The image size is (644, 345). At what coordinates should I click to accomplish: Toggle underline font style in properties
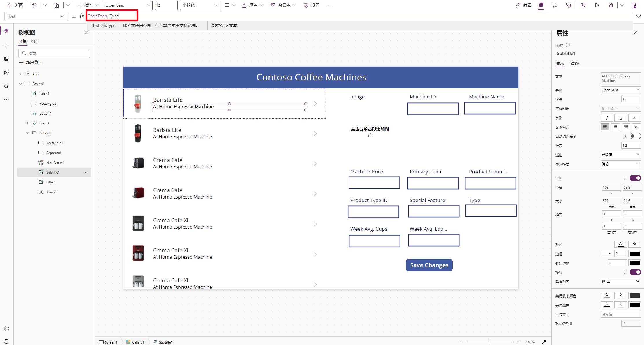click(621, 118)
